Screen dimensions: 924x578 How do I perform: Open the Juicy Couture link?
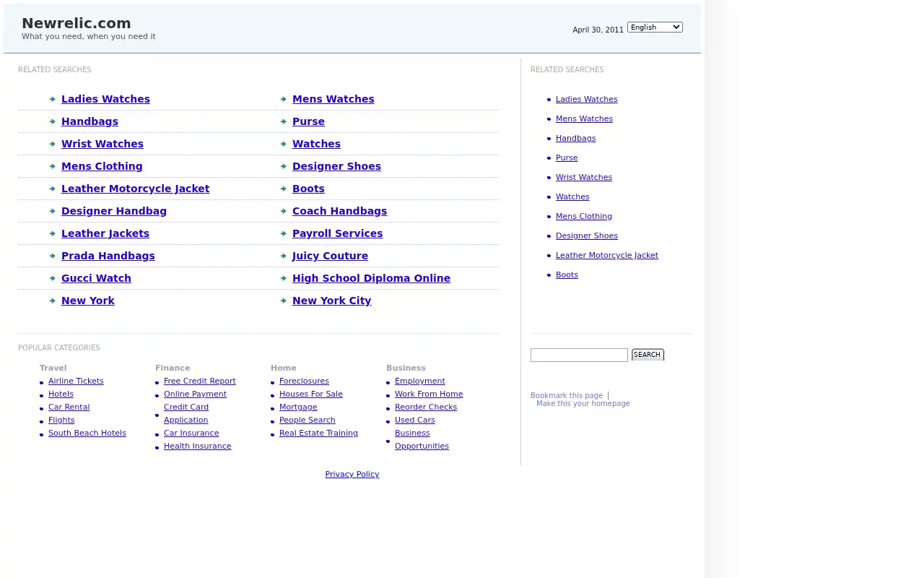pyautogui.click(x=330, y=256)
